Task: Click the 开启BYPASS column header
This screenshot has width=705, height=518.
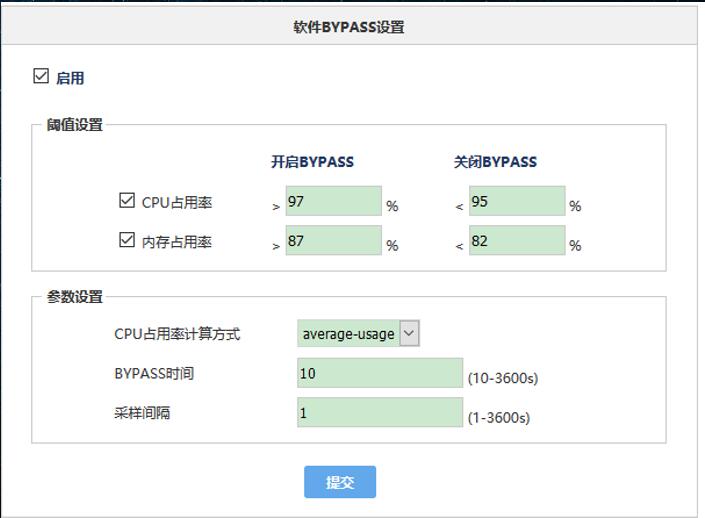Action: pos(312,162)
